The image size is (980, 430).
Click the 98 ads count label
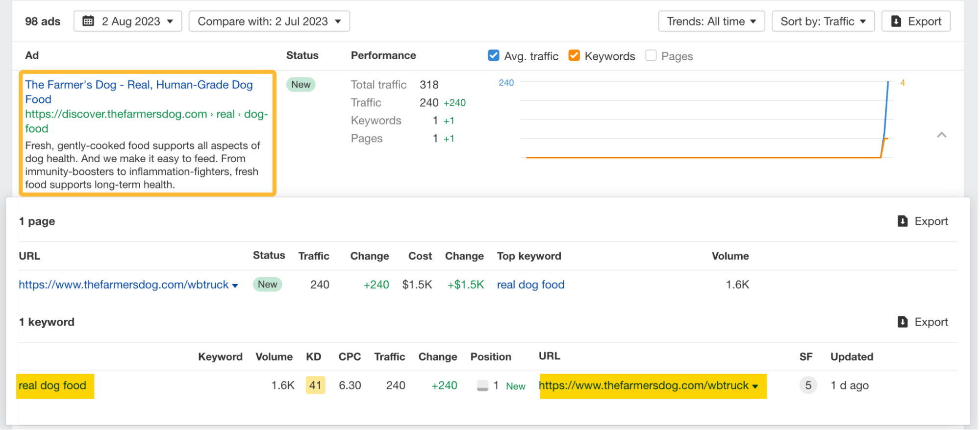pos(43,22)
